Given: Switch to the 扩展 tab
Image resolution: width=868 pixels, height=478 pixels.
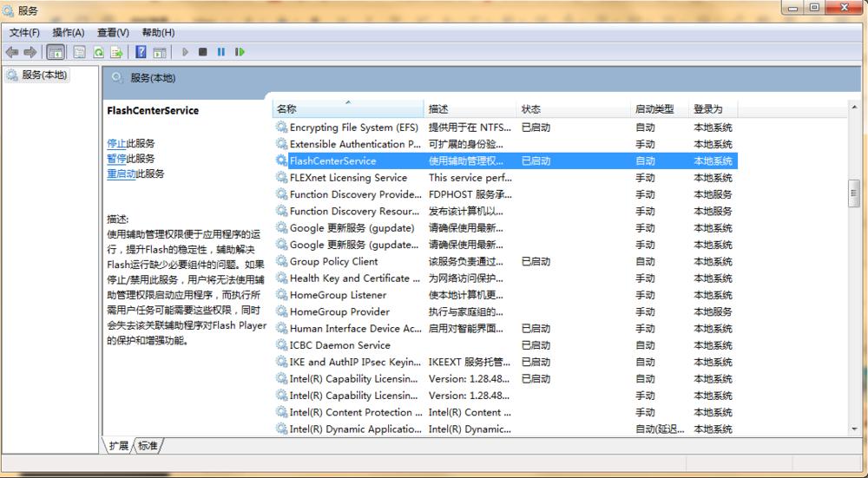Looking at the screenshot, I should click(x=118, y=445).
